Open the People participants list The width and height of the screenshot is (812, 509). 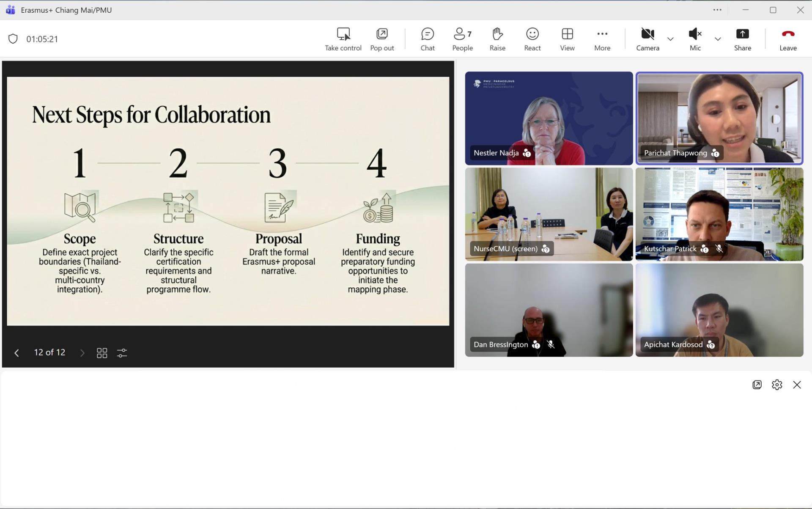462,39
